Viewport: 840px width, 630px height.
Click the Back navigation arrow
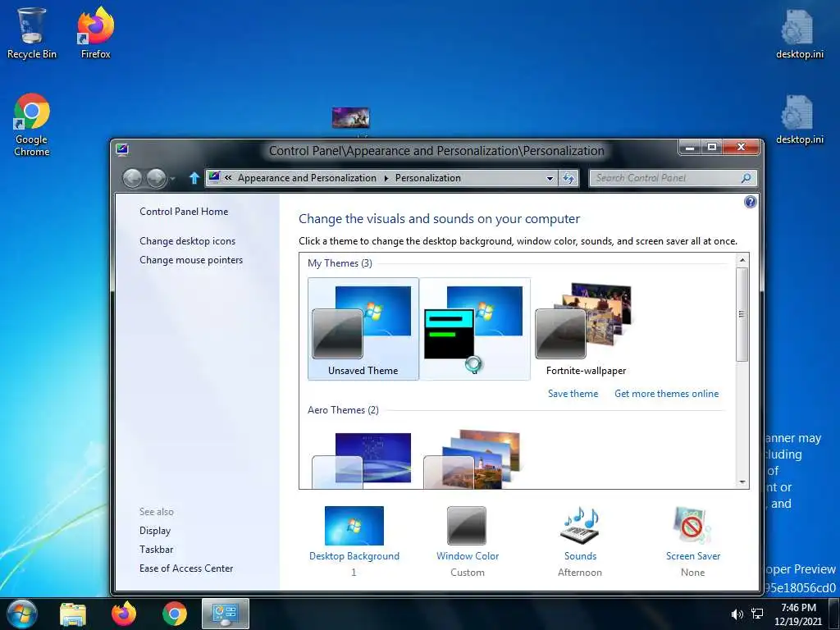pyautogui.click(x=132, y=178)
